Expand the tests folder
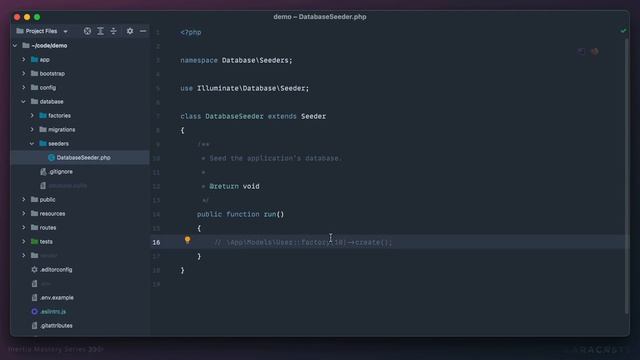 tap(24, 242)
